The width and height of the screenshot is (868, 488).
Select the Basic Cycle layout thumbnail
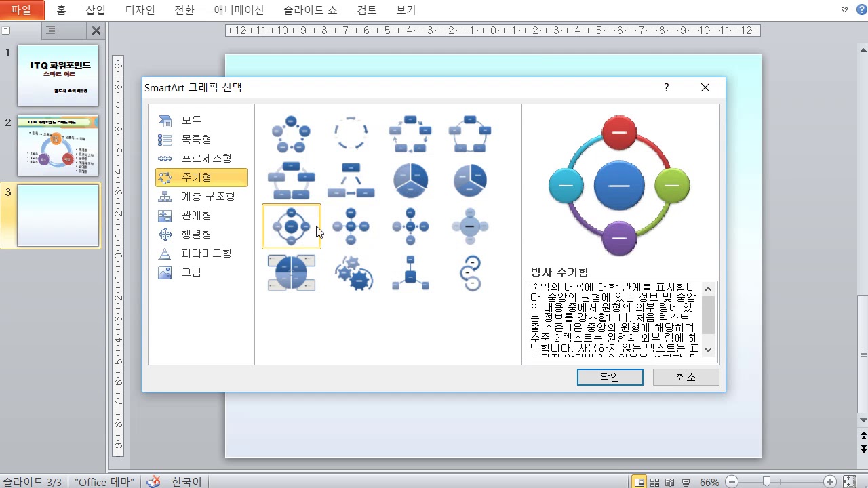[x=292, y=134]
